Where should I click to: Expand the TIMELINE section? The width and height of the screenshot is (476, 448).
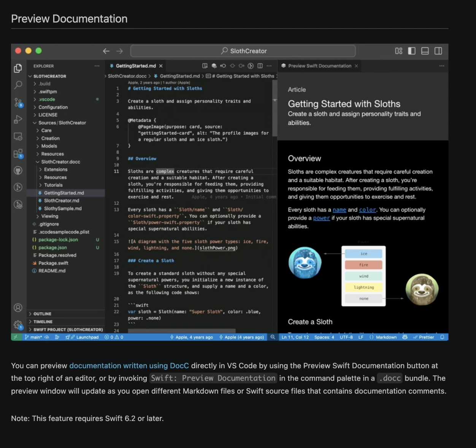65,322
